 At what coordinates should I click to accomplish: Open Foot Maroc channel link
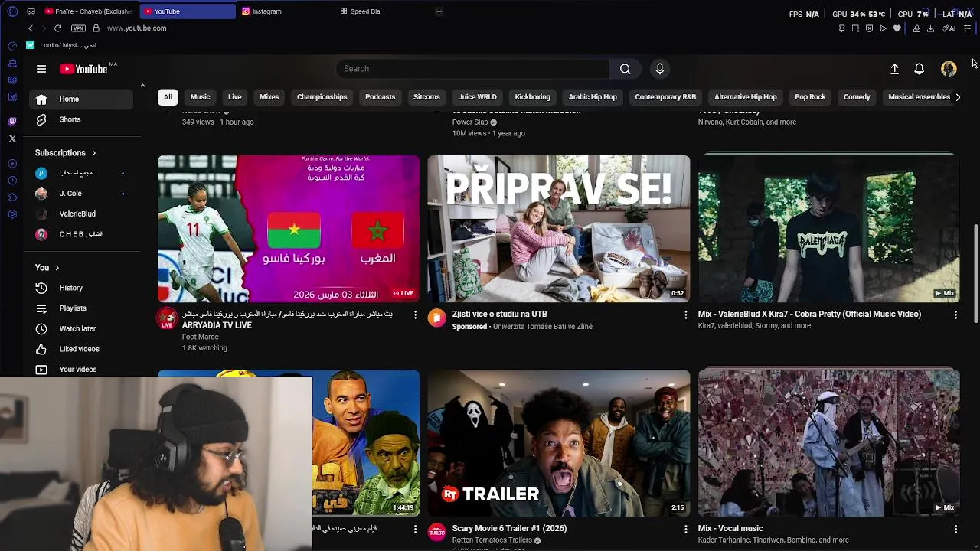click(x=201, y=337)
